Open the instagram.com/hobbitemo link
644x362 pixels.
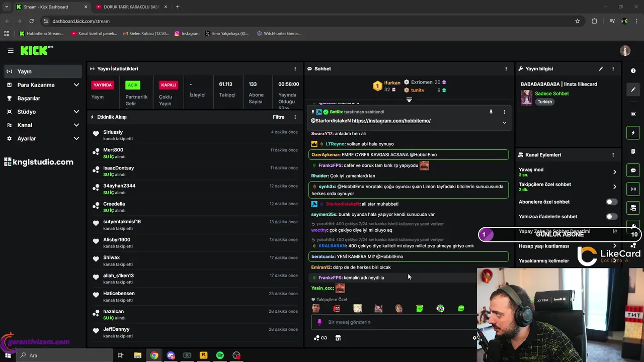[x=391, y=121]
